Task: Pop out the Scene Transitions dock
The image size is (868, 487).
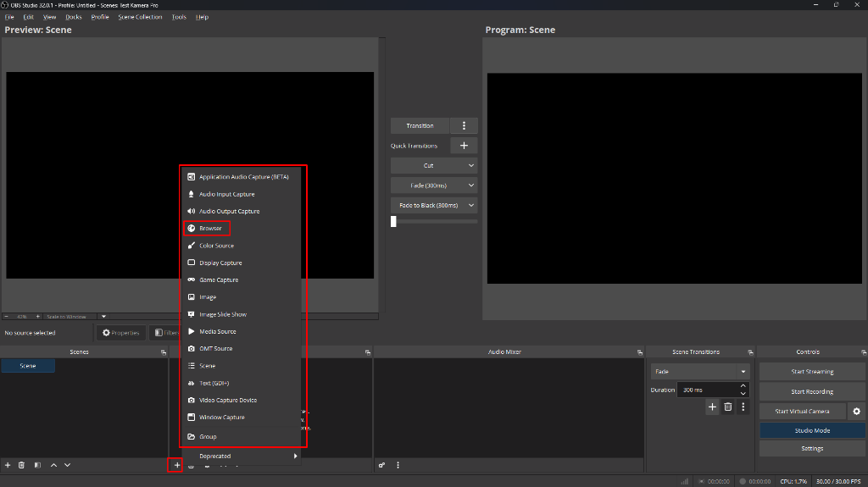Action: pos(751,352)
